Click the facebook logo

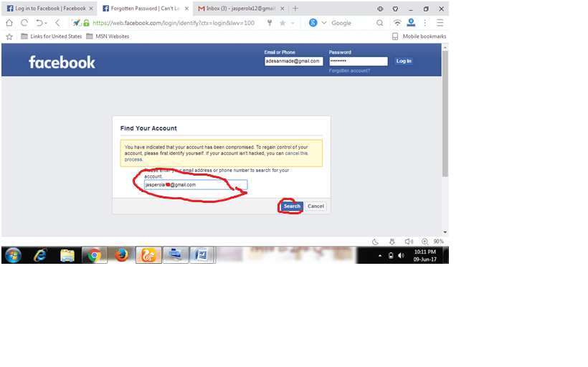[x=62, y=62]
